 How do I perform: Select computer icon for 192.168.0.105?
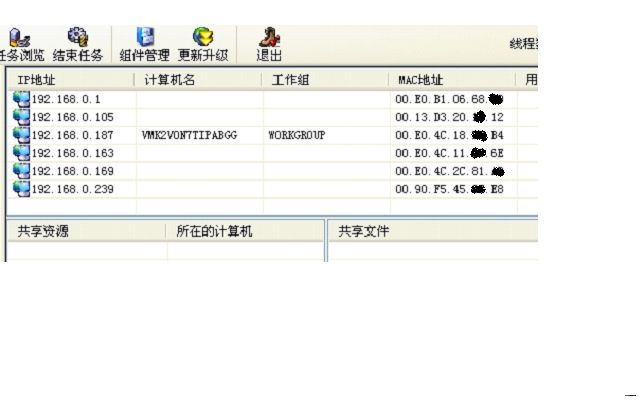point(21,117)
